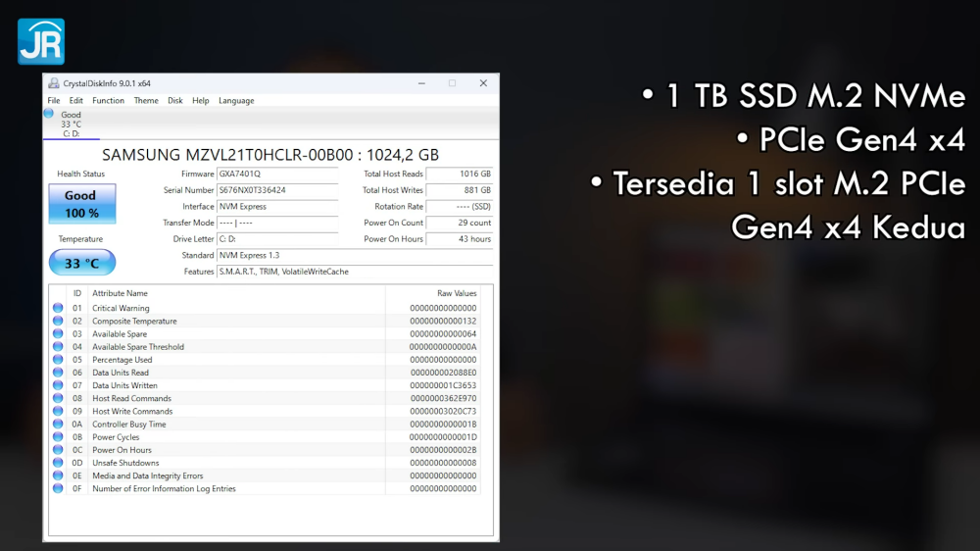
Task: Click the Attribute Name column header
Action: [x=120, y=293]
